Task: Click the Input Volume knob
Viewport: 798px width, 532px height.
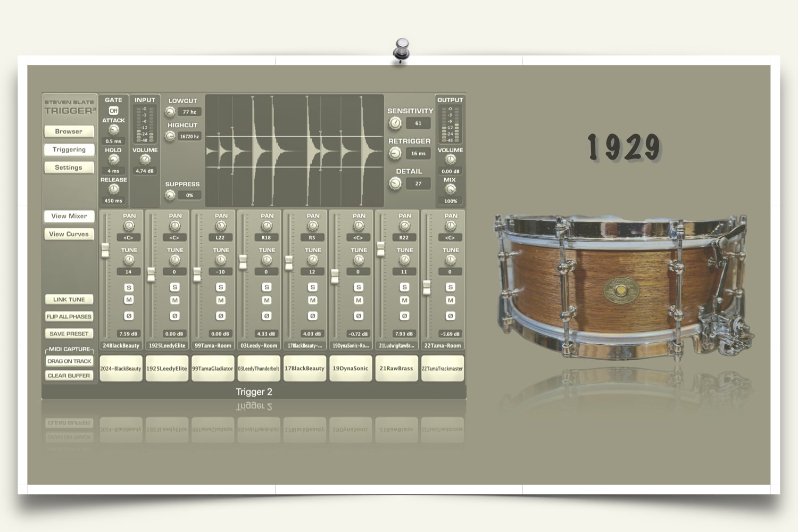Action: (145, 160)
